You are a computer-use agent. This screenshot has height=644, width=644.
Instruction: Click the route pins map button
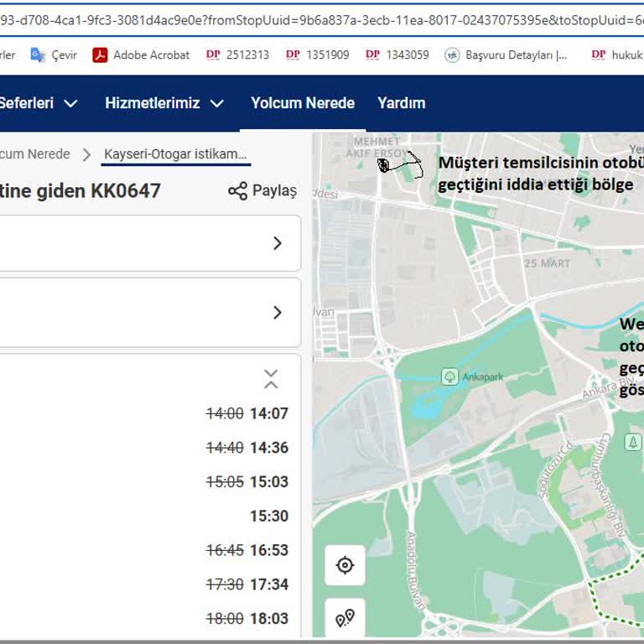tap(345, 618)
